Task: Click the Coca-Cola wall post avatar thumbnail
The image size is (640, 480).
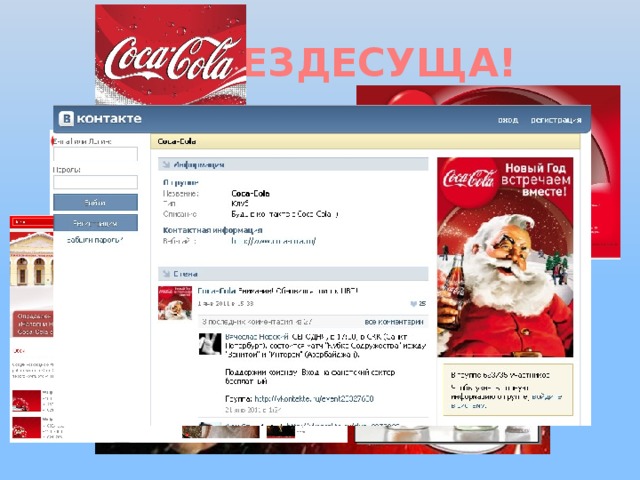Action: [x=175, y=303]
